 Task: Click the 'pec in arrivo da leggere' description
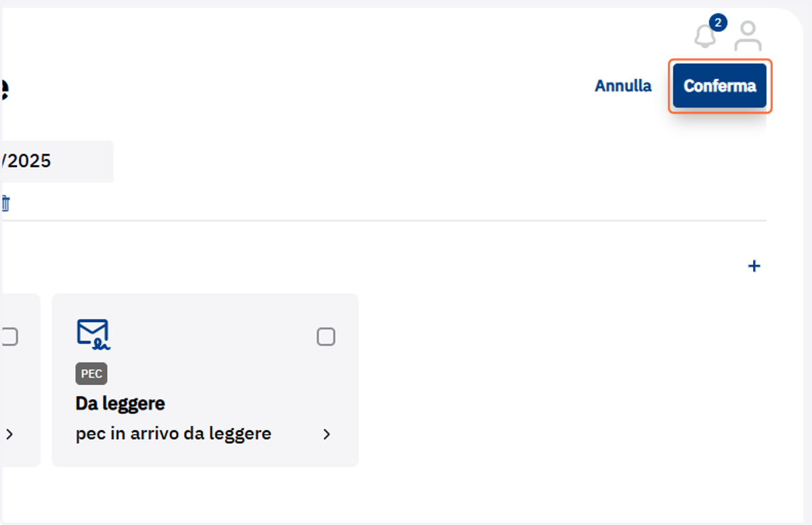point(173,434)
